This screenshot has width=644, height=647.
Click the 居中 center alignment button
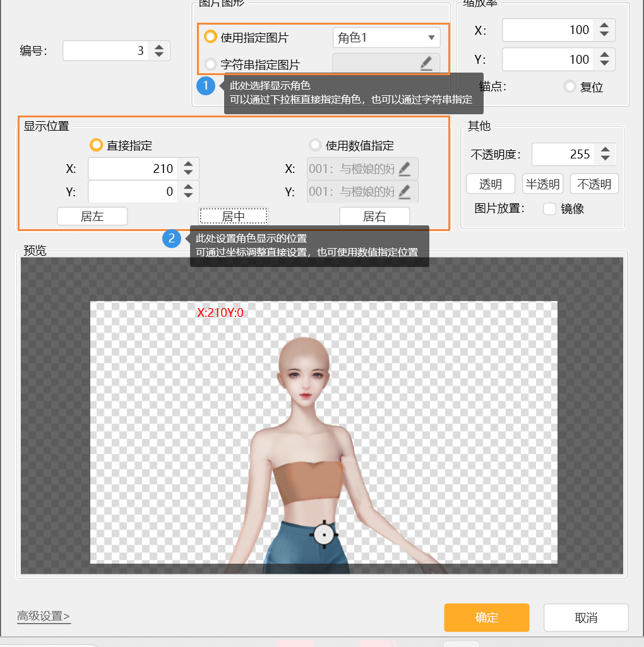(234, 217)
